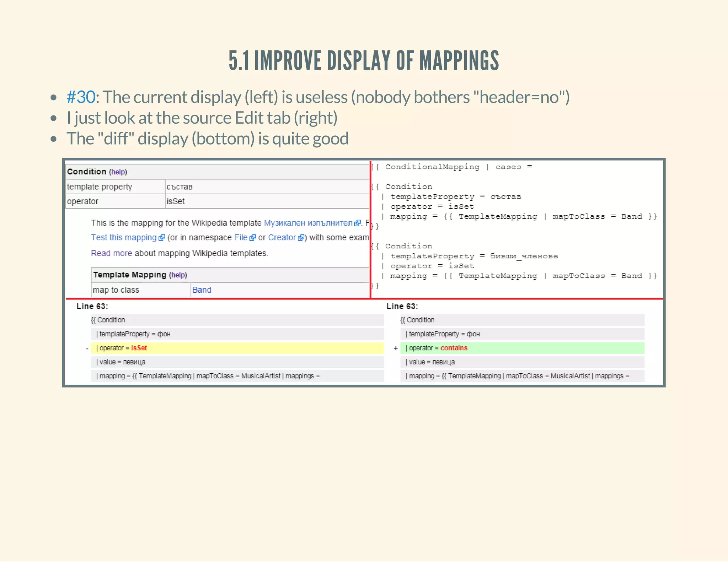
Task: Click right diff '{{ Condition' line
Action: click(x=522, y=320)
